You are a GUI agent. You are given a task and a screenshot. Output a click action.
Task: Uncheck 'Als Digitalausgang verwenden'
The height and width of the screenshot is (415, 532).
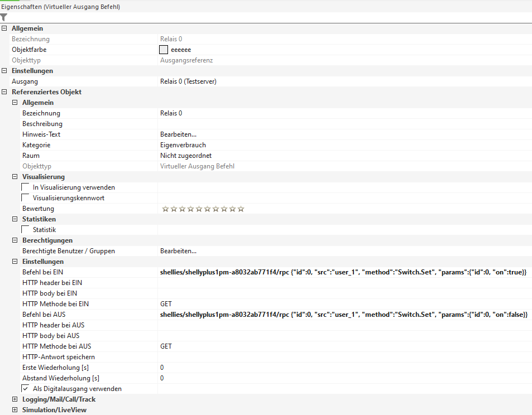26,389
